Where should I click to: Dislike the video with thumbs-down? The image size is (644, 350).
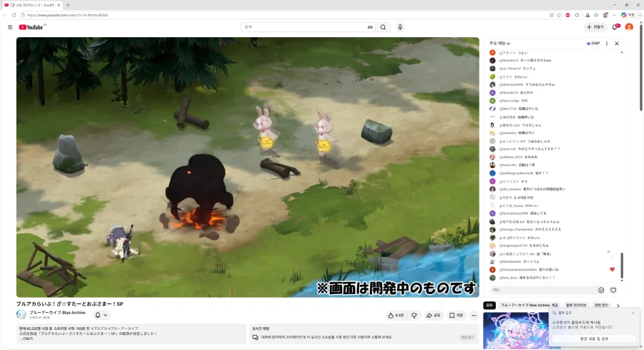[414, 316]
